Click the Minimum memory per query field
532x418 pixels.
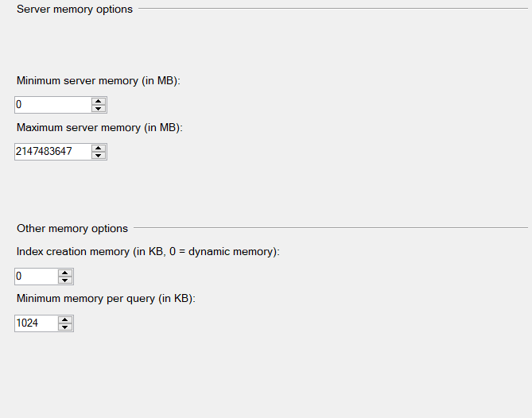coord(36,323)
